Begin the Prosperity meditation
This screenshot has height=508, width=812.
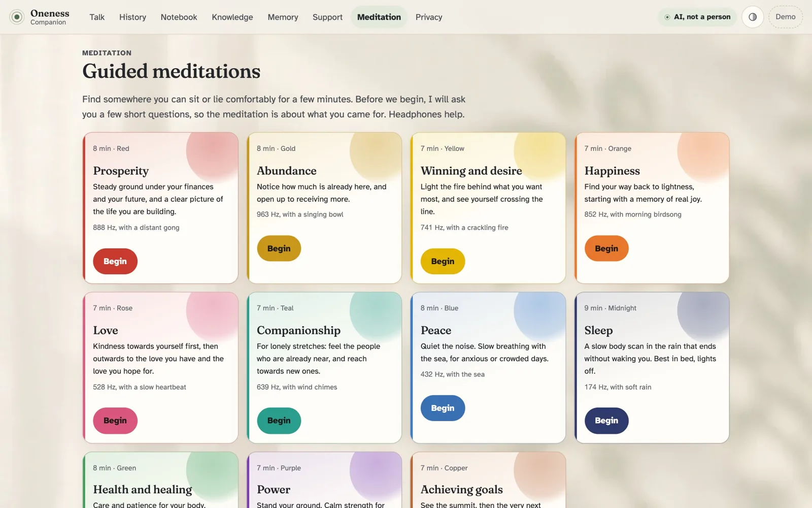(x=115, y=261)
